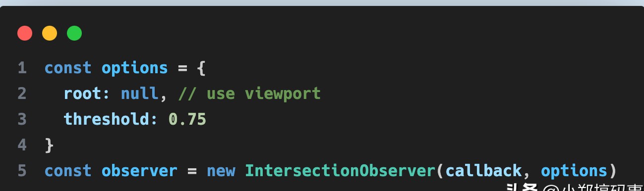Click IntersectionObserver class name
The image size is (644, 191).
pos(339,171)
